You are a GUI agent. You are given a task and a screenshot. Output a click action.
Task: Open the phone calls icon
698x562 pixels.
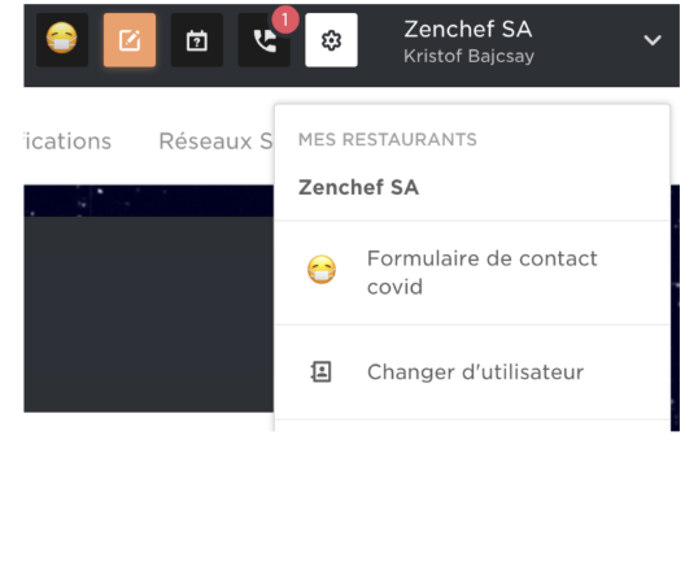tap(264, 40)
